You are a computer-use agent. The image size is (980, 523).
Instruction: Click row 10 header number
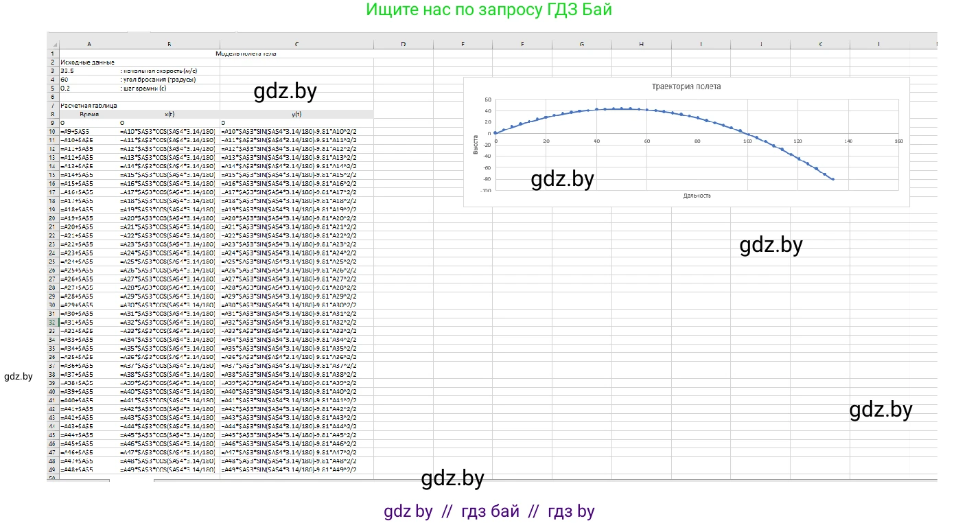click(52, 131)
